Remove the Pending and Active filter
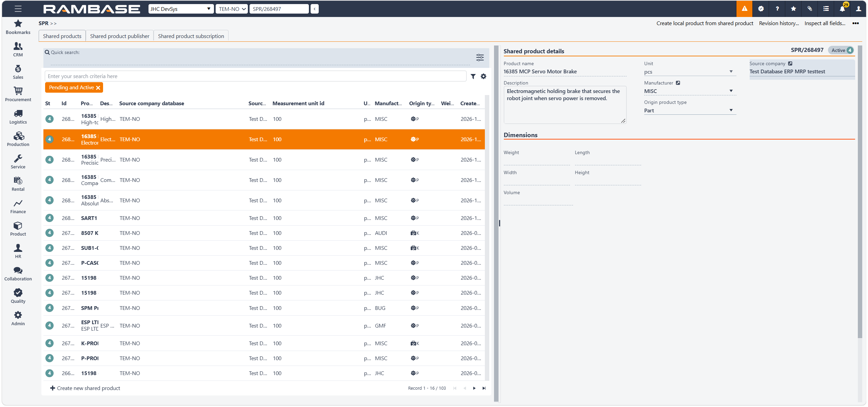Viewport: 868px width, 407px height. pyautogui.click(x=98, y=88)
